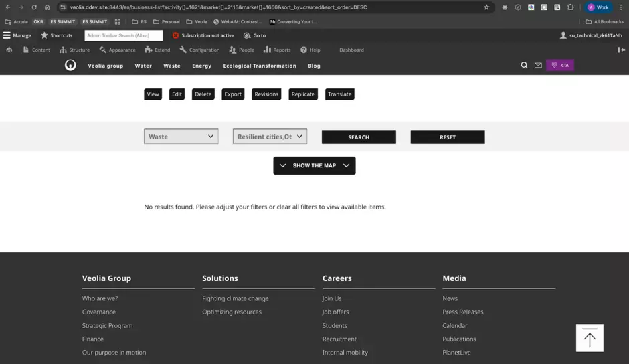Switch to the Revisions tab

[266, 94]
